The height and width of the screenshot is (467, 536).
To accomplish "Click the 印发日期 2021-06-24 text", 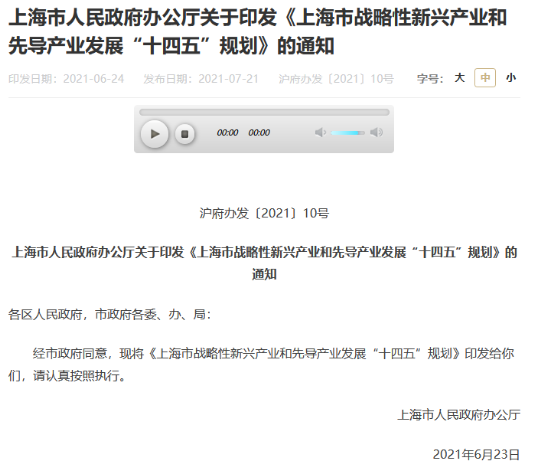I will click(66, 79).
